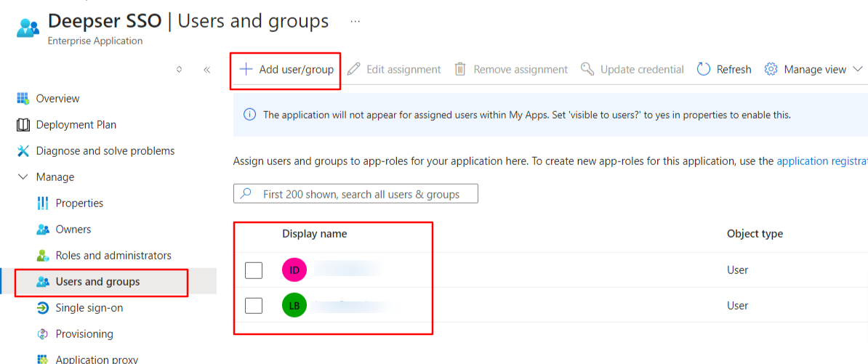The height and width of the screenshot is (364, 868).
Task: Click the plus icon for Add user/group
Action: pos(245,69)
